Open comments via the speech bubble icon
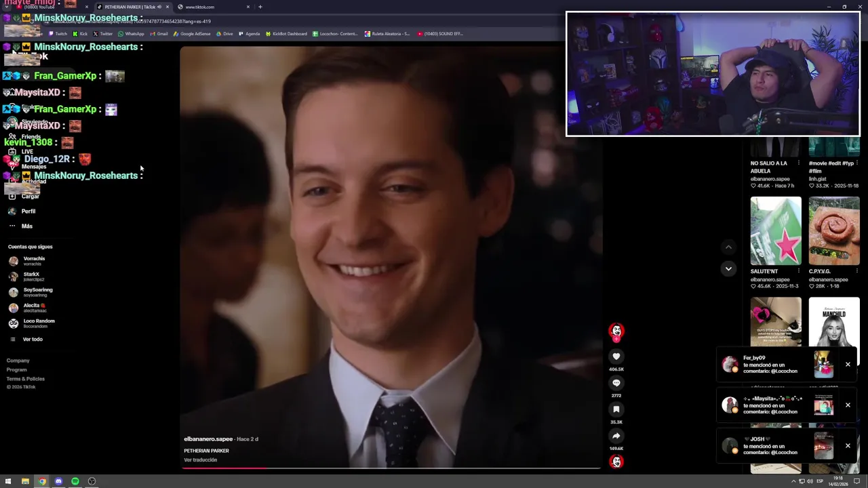 [616, 383]
